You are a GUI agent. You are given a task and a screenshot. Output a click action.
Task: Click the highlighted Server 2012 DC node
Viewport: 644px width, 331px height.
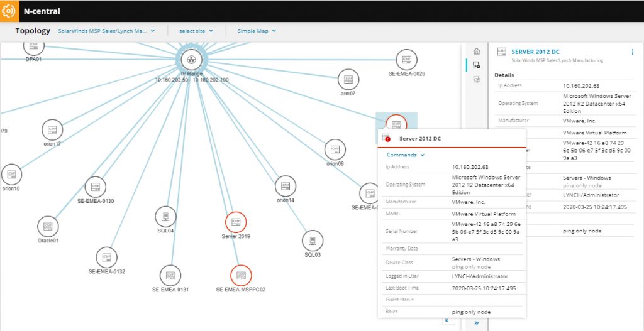click(x=396, y=123)
